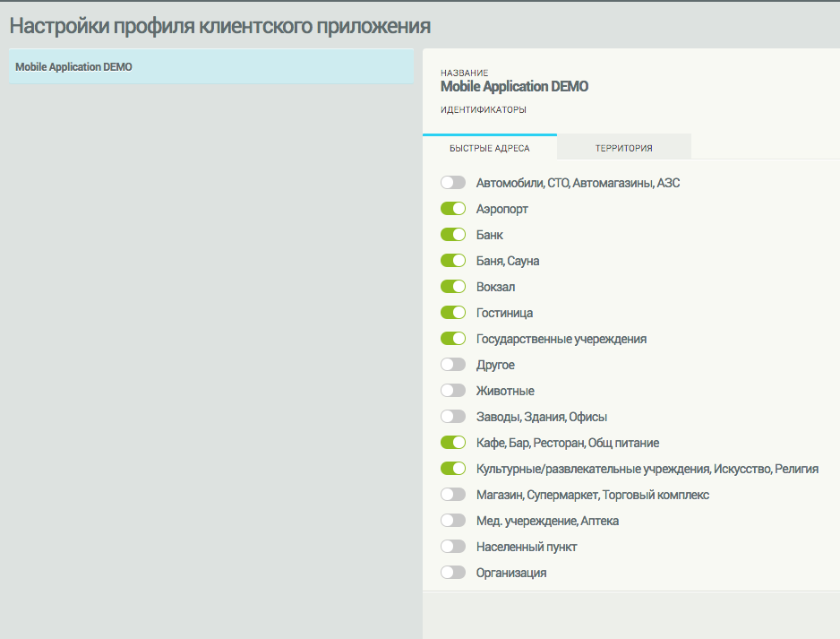Image resolution: width=840 pixels, height=639 pixels.
Task: Disable the Государственные учереждения switch
Action: click(453, 339)
